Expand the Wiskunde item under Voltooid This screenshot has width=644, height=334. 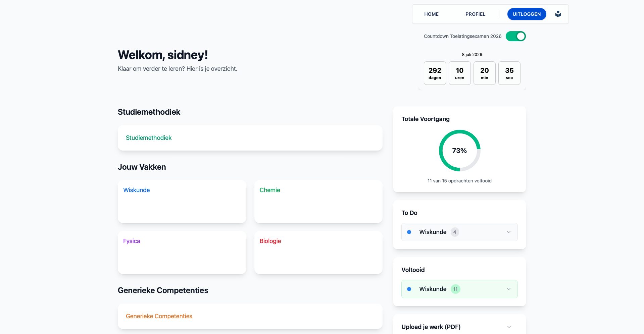click(508, 289)
